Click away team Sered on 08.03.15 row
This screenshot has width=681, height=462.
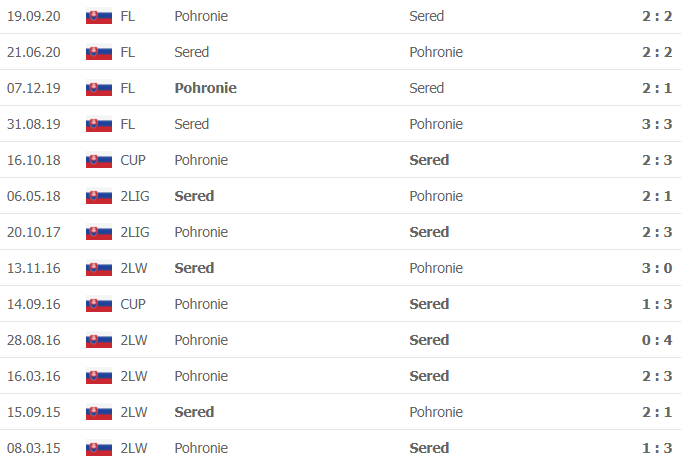click(x=429, y=448)
